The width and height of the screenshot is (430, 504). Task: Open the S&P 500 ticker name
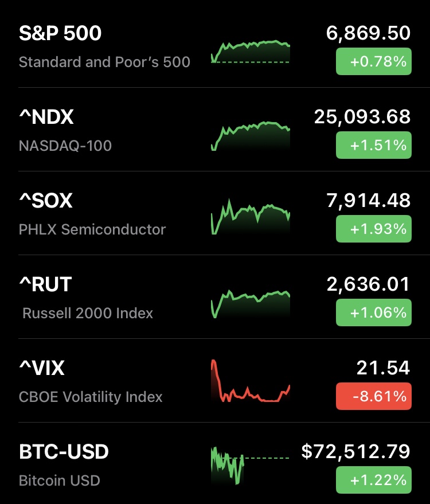[x=60, y=33]
